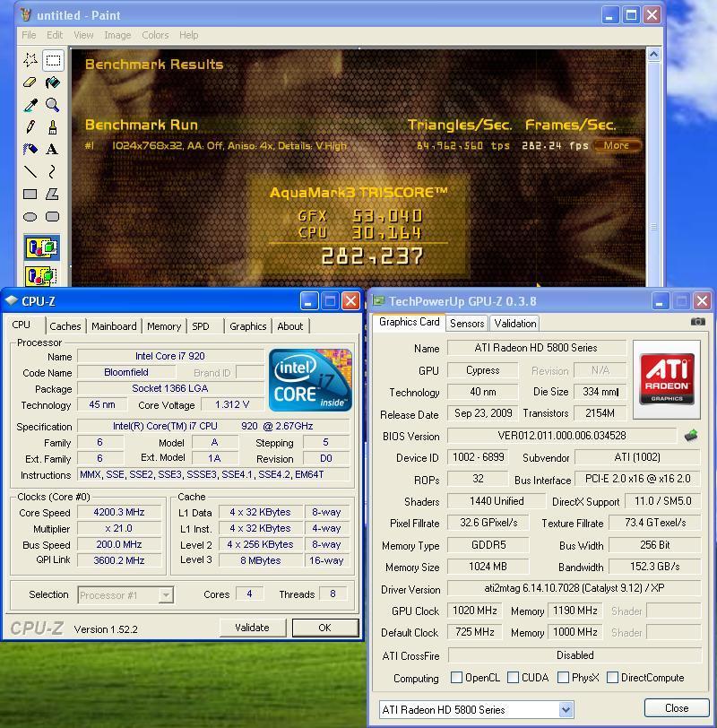Switch to the About tab in CPU-Z

coord(290,326)
